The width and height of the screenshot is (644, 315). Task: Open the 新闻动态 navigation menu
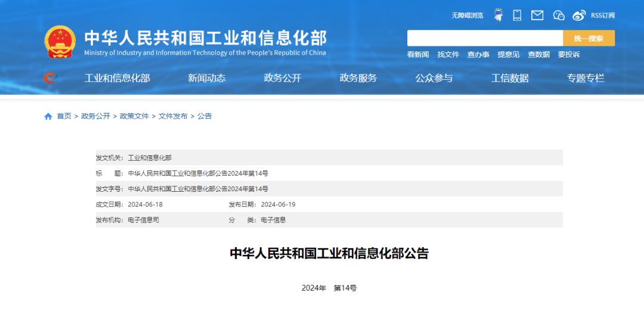207,78
